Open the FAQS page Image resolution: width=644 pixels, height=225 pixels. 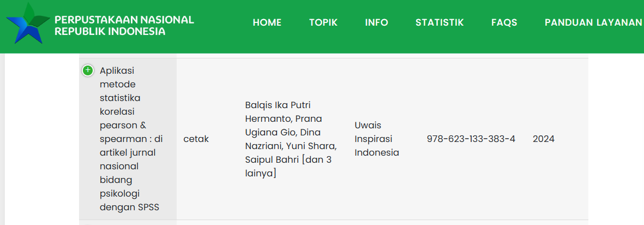(x=504, y=22)
